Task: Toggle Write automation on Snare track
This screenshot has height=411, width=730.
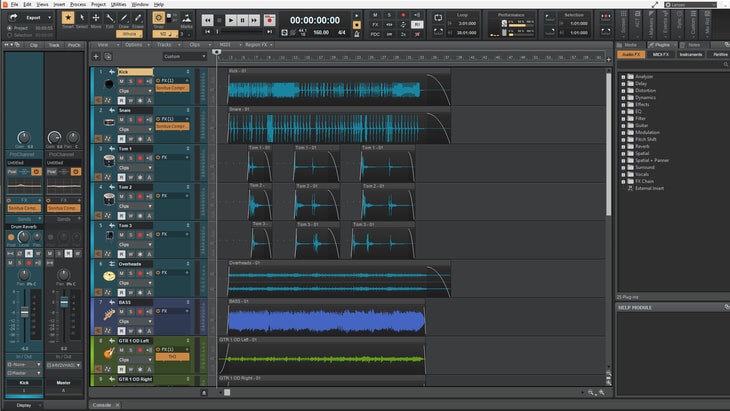Action: pos(131,139)
